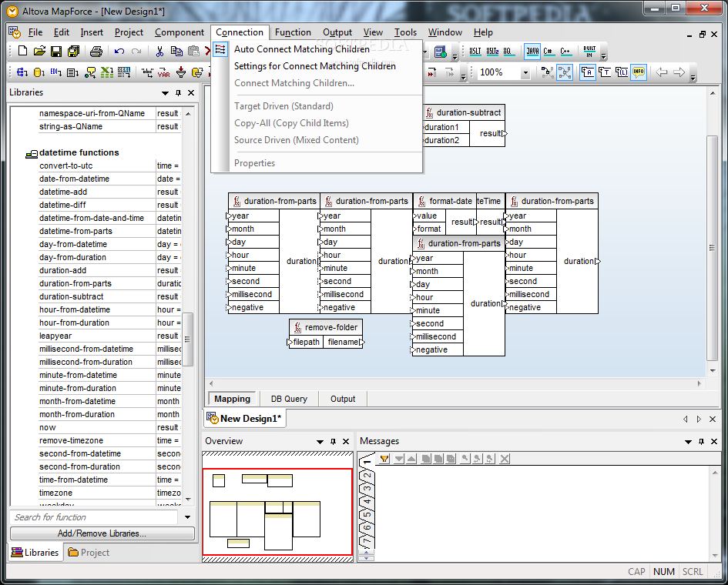The height and width of the screenshot is (585, 728).
Task: Click the Overview red viewport thumbnail
Action: (x=277, y=512)
